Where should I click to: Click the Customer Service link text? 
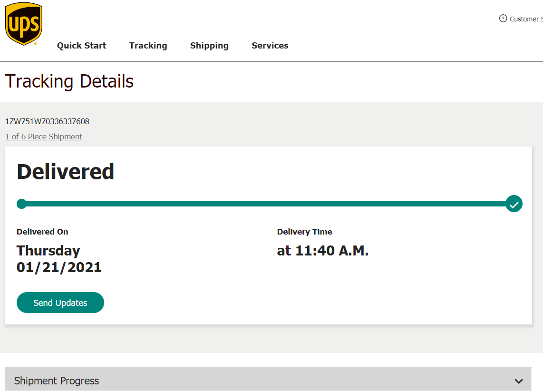525,19
